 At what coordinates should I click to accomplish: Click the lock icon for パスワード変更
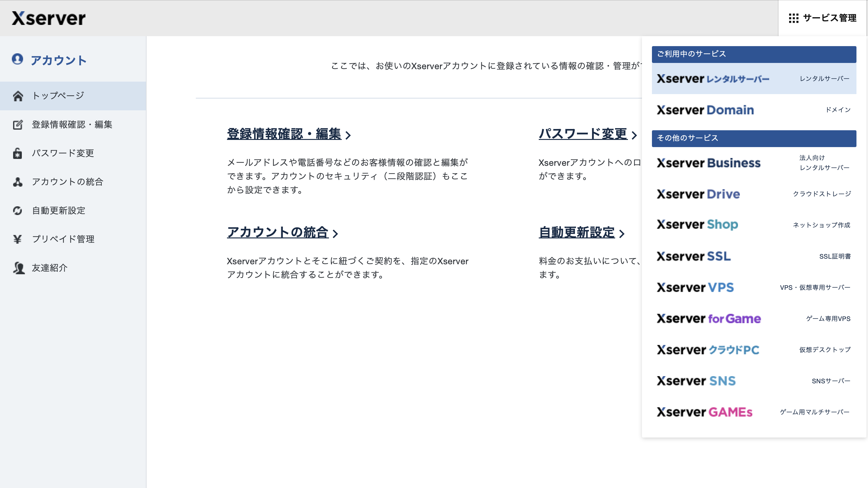pyautogui.click(x=17, y=153)
